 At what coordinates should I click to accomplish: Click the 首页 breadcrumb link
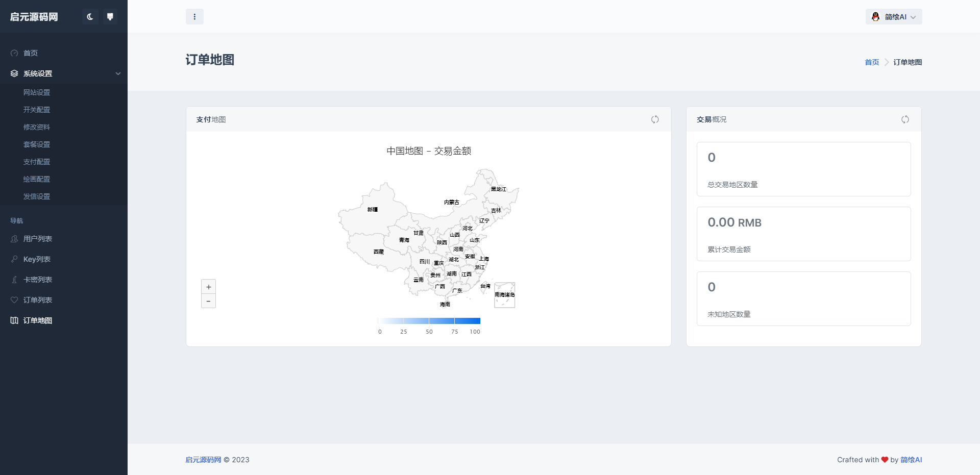872,62
